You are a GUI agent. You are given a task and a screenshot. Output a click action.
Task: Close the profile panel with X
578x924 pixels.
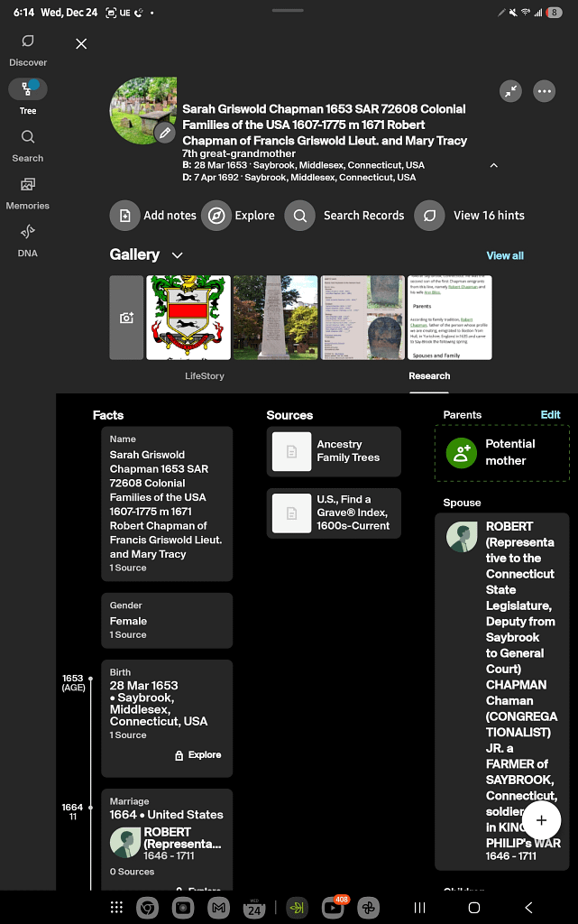coord(81,43)
